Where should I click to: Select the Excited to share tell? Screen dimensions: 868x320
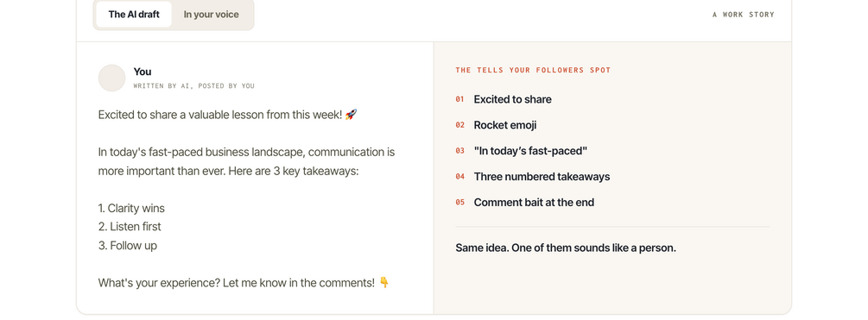tap(513, 99)
